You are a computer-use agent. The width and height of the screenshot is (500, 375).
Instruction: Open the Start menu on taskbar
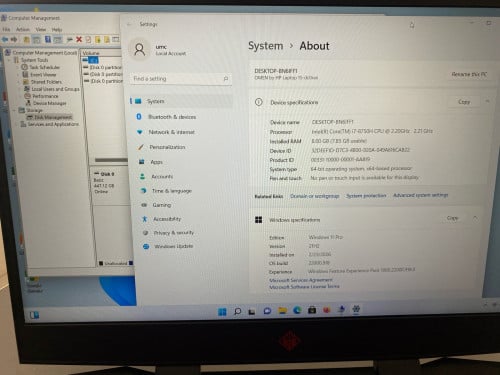point(222,311)
